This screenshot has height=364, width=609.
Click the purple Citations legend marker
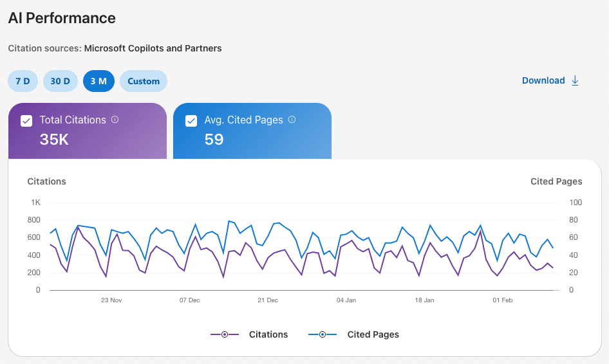click(x=225, y=334)
